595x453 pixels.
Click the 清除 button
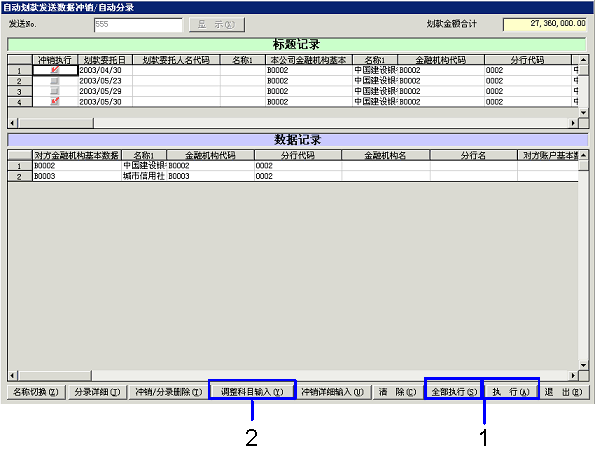coord(397,392)
